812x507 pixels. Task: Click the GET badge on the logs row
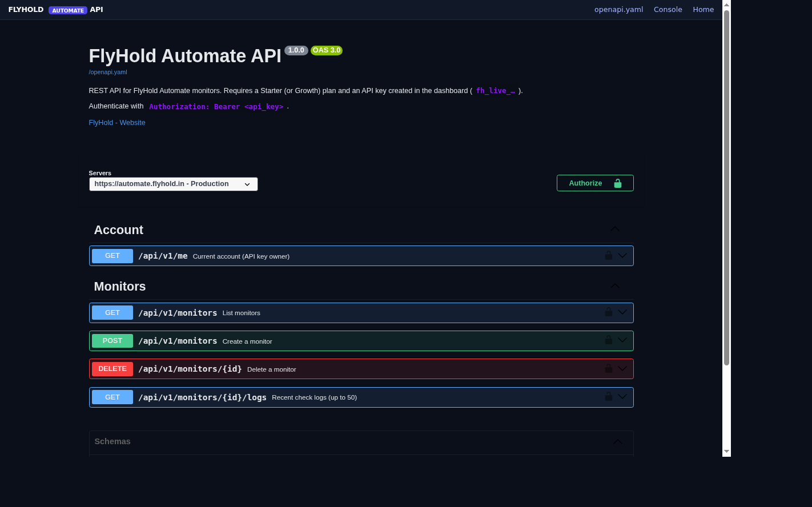point(112,397)
